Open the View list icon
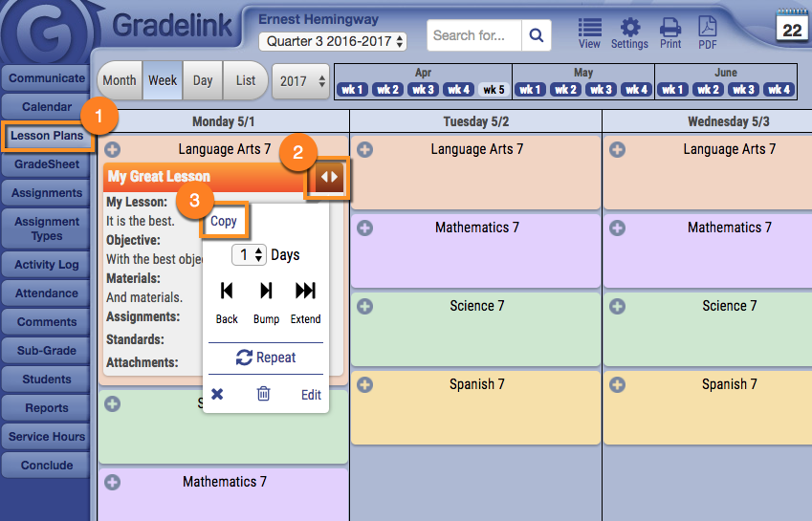This screenshot has height=521, width=812. pos(590,28)
